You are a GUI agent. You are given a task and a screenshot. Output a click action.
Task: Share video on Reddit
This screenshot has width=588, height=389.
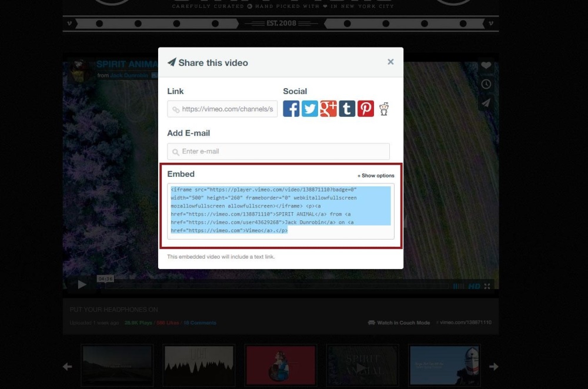tap(383, 109)
